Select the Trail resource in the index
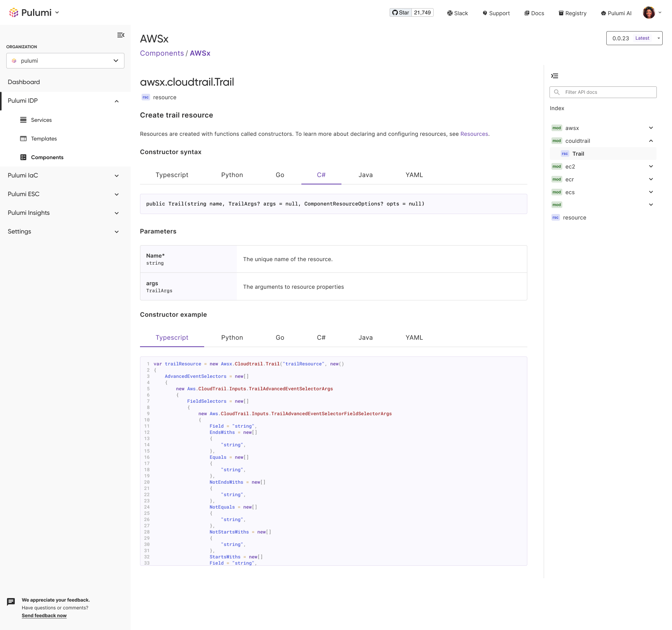Viewport: 672px width, 630px height. [603, 154]
